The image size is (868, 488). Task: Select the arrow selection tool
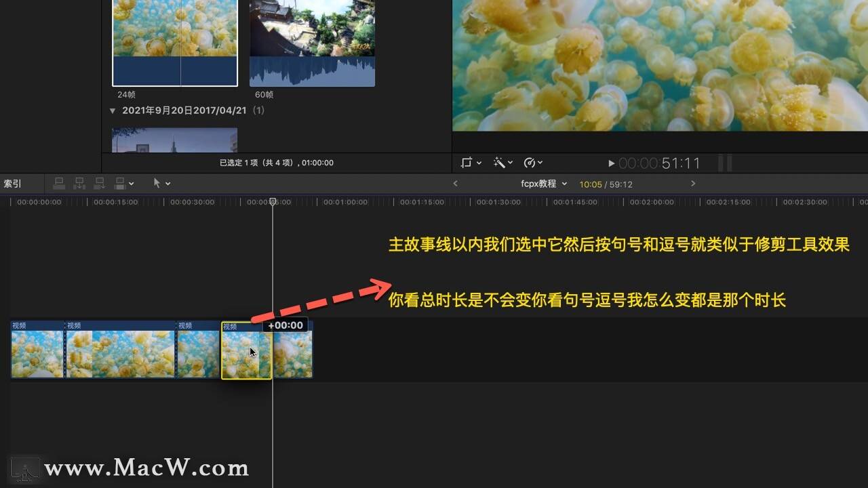click(x=157, y=183)
